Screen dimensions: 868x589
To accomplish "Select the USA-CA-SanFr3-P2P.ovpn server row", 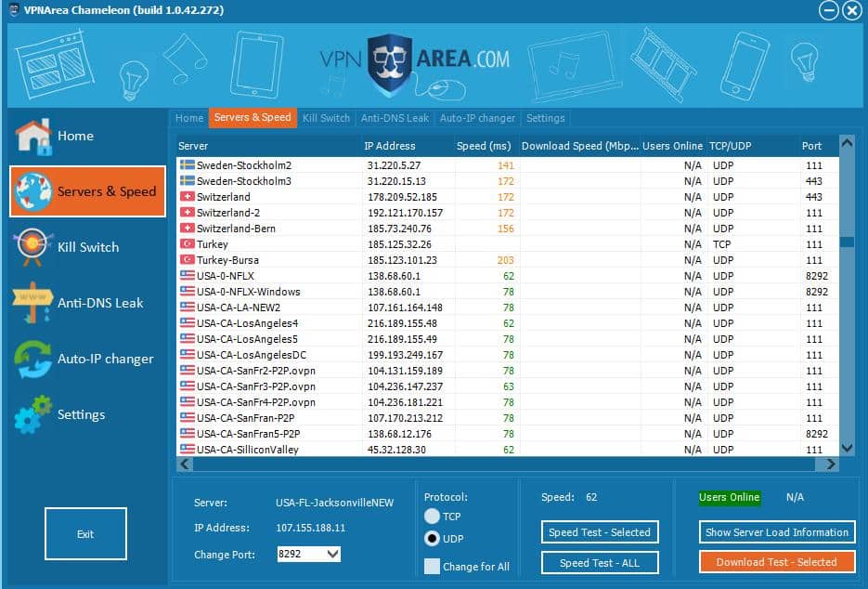I will click(x=508, y=386).
